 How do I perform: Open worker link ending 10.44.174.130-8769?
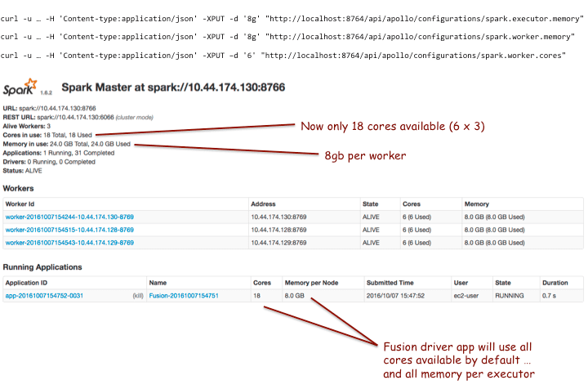point(69,217)
